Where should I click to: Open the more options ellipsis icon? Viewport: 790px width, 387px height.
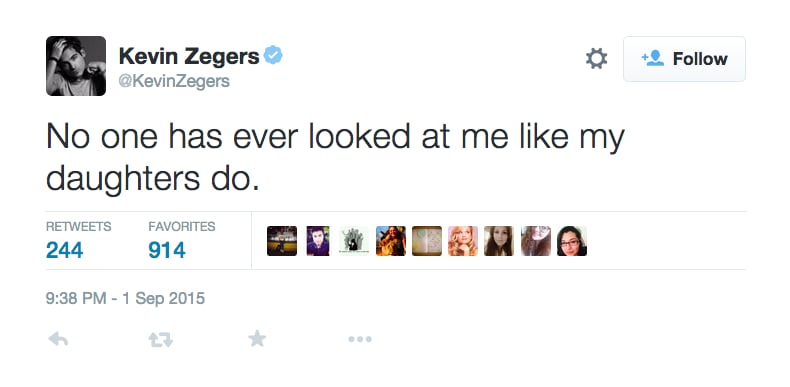pos(360,340)
